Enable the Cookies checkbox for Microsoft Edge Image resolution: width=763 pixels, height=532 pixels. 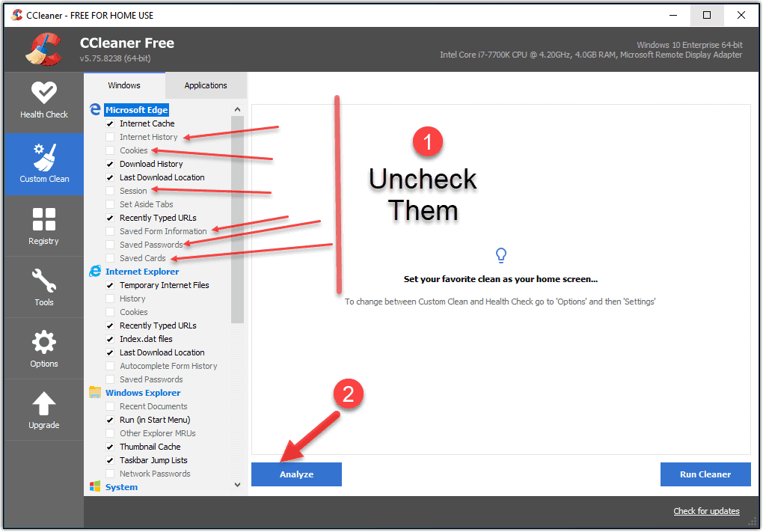[109, 150]
